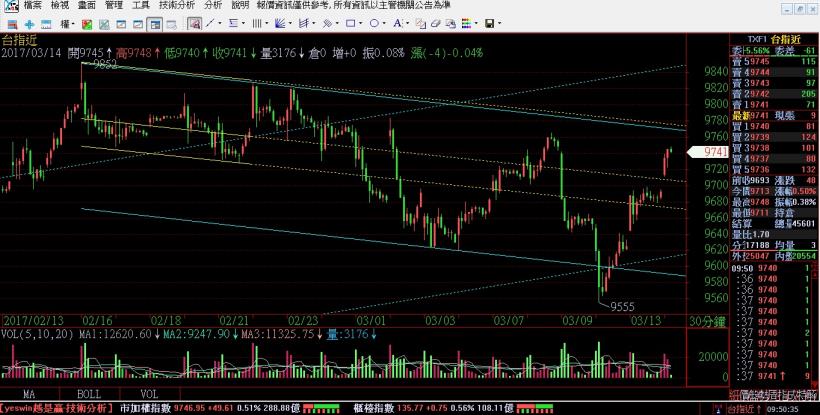Click the vertical cycle lines tool

click(x=256, y=23)
